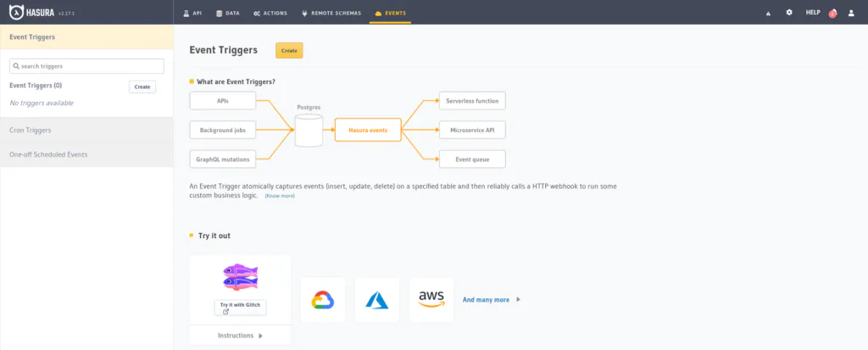
Task: Expand the Instructions section
Action: coord(240,336)
